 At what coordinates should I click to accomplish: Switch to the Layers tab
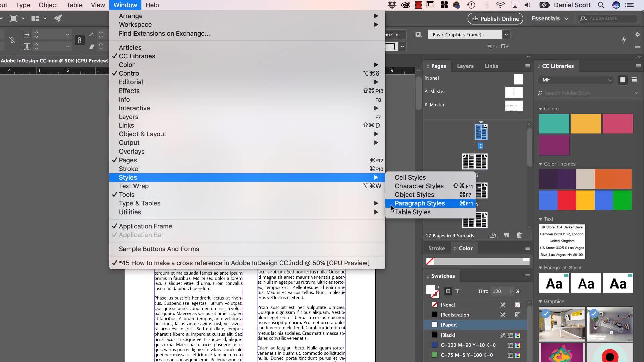click(x=465, y=66)
